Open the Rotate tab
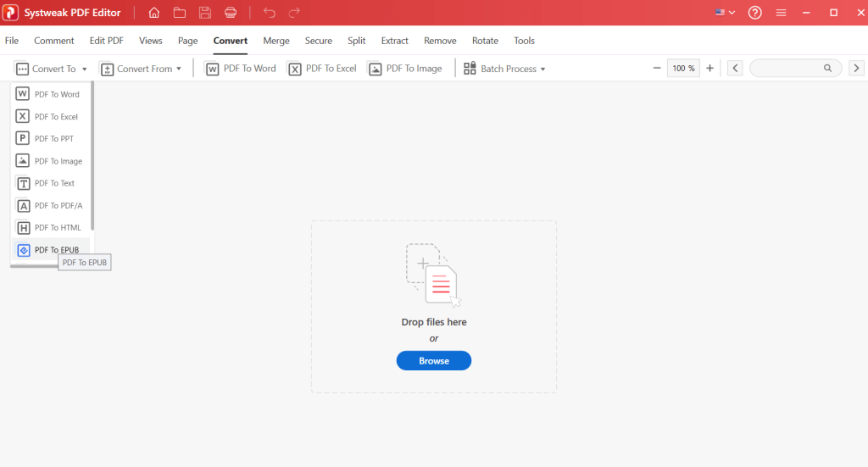Viewport: 868px width, 467px height. (485, 41)
